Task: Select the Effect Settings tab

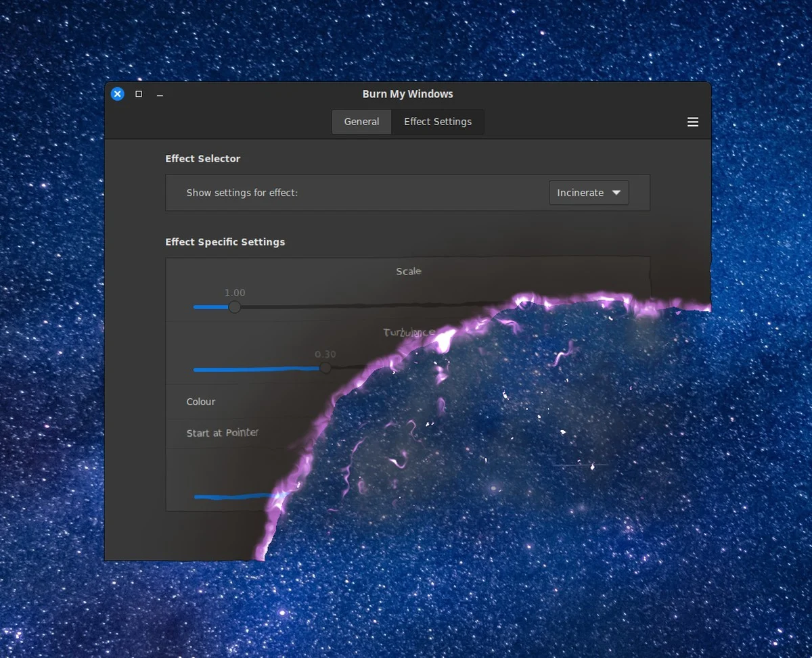Action: click(x=438, y=122)
